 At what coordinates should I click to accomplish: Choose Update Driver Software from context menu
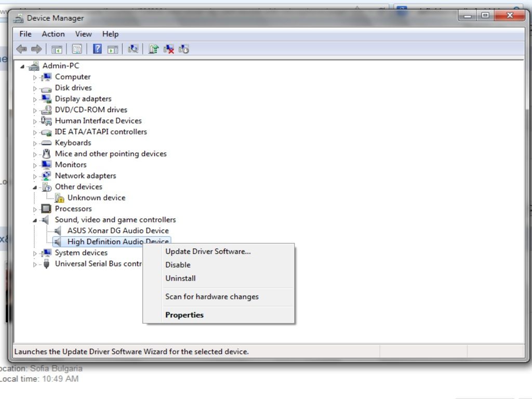tap(208, 251)
